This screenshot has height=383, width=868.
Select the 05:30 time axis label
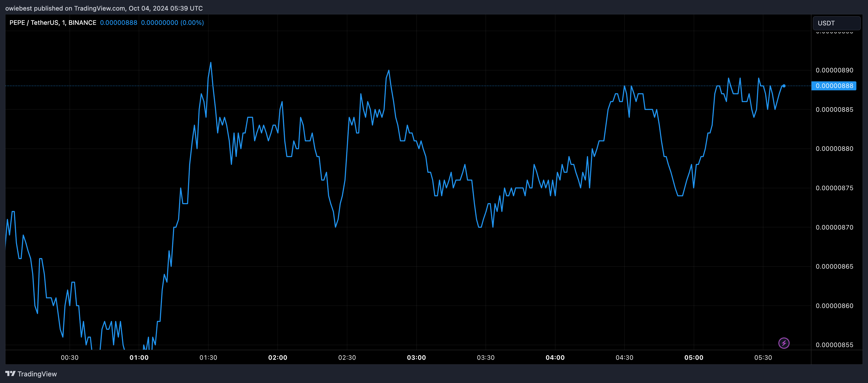(x=763, y=357)
